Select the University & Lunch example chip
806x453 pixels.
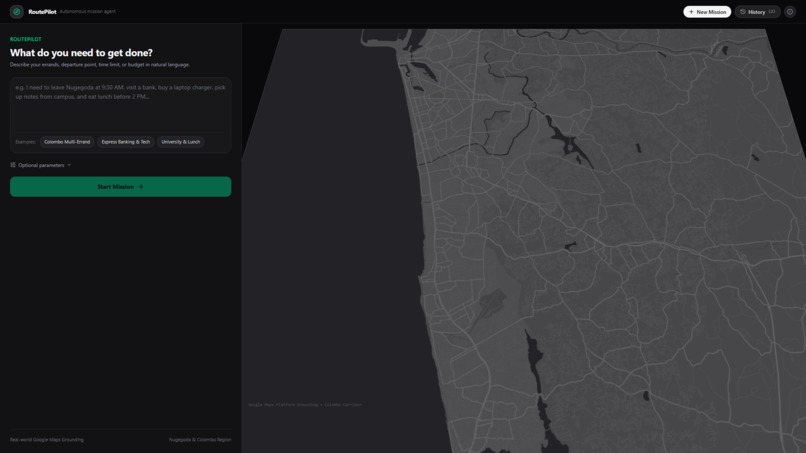tap(180, 142)
